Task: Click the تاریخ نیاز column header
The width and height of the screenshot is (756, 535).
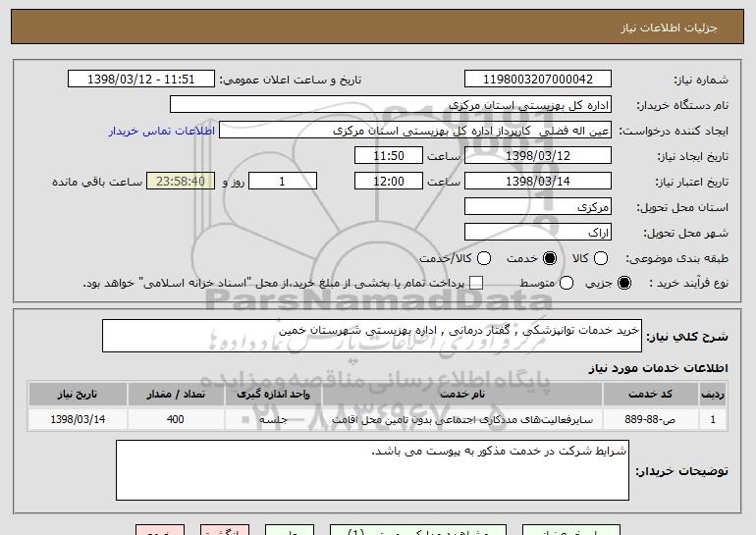Action: (78, 395)
